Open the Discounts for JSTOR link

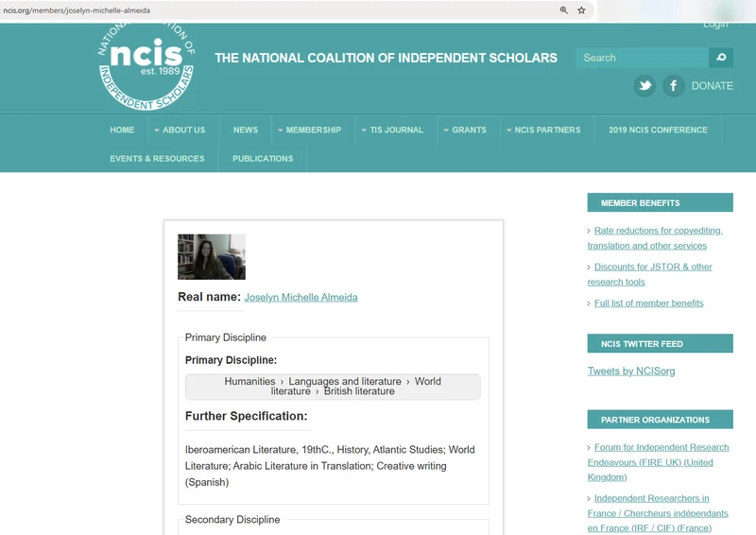(x=649, y=274)
